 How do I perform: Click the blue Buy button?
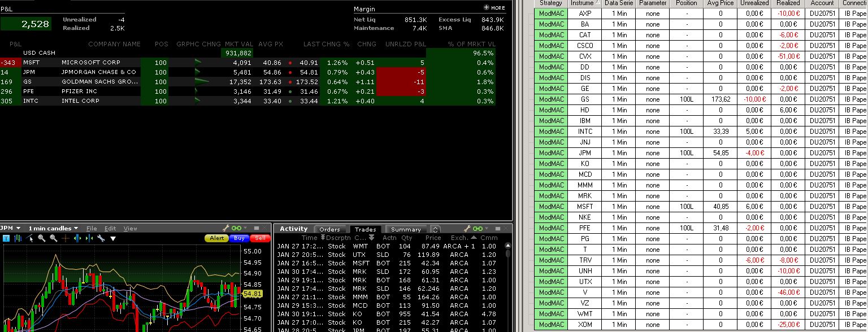pyautogui.click(x=239, y=238)
